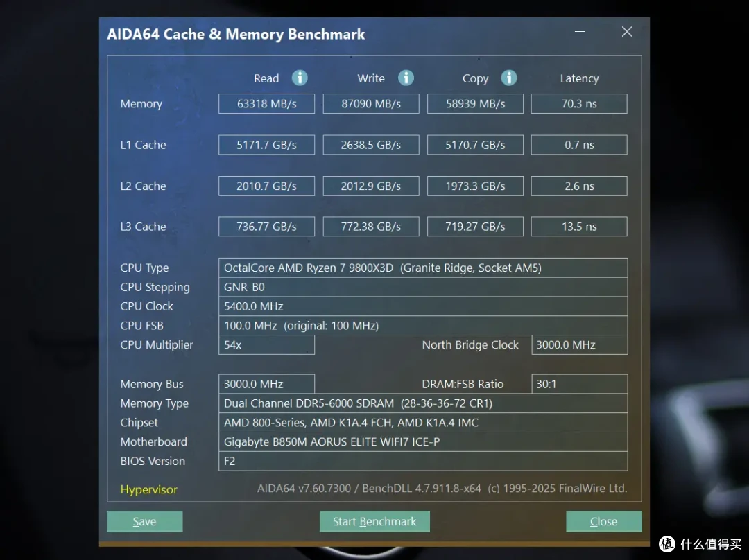
Task: Click the CPU Stepping value GNR-B0
Action: [x=423, y=287]
